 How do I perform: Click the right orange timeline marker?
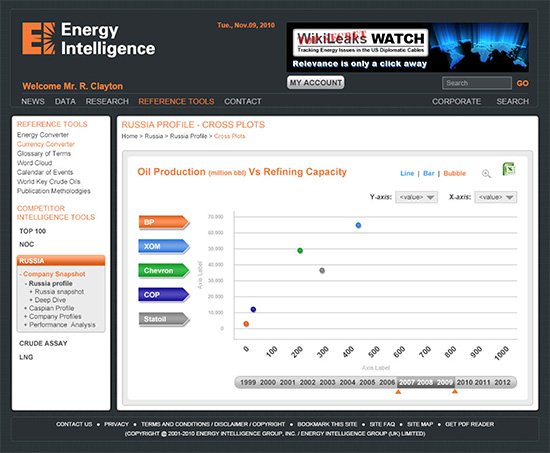click(x=455, y=391)
